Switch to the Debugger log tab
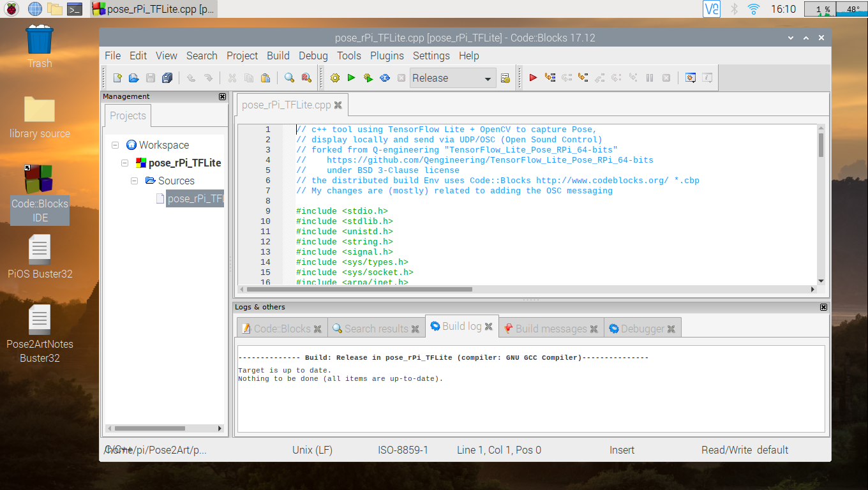The height and width of the screenshot is (490, 868). [642, 329]
